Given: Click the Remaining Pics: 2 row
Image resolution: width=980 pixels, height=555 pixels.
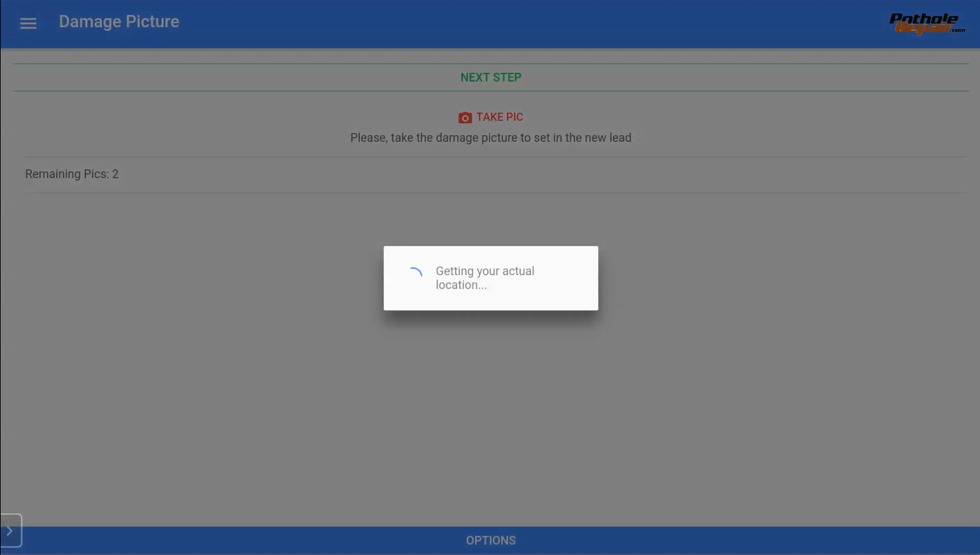Looking at the screenshot, I should pos(496,174).
